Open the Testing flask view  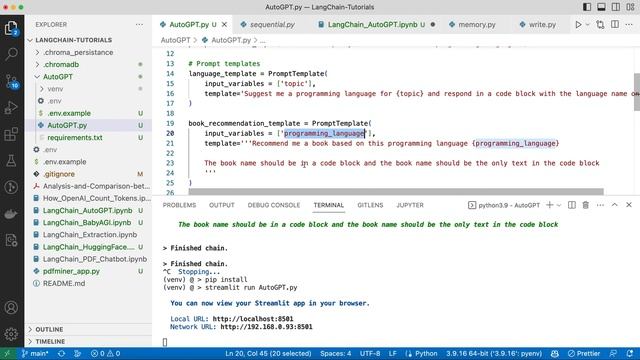pos(11,161)
